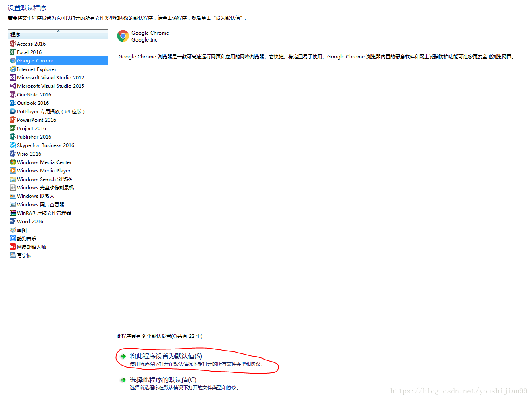
Task: Click the Visio 2016 icon
Action: pyautogui.click(x=13, y=154)
